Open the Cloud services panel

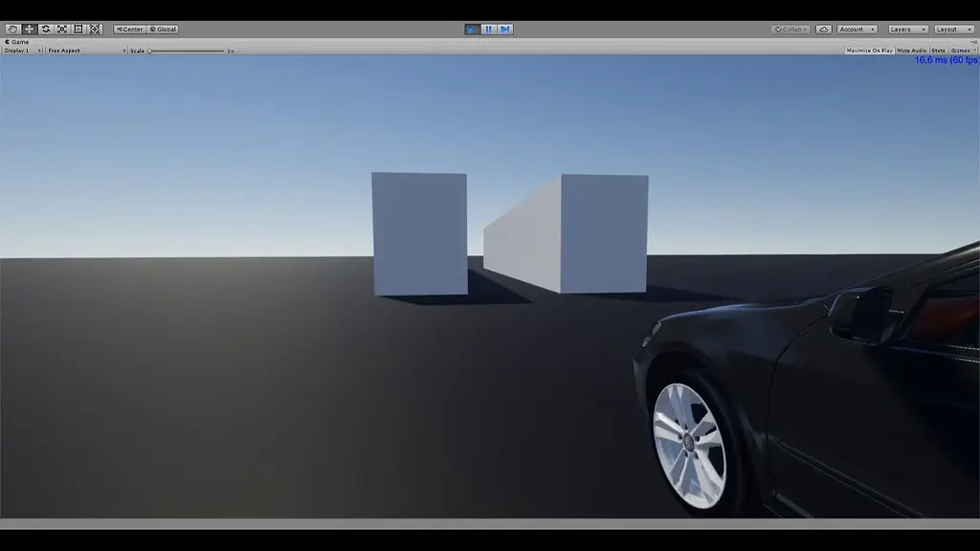824,30
